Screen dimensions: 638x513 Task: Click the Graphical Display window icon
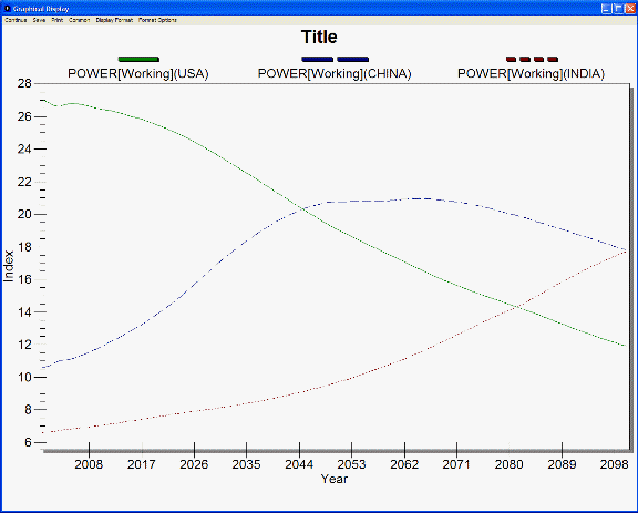pyautogui.click(x=7, y=7)
